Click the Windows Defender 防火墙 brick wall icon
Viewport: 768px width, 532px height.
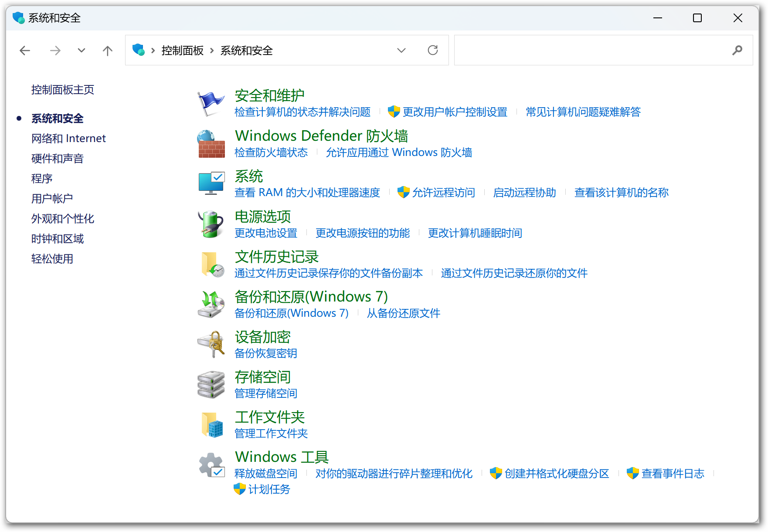(x=211, y=144)
